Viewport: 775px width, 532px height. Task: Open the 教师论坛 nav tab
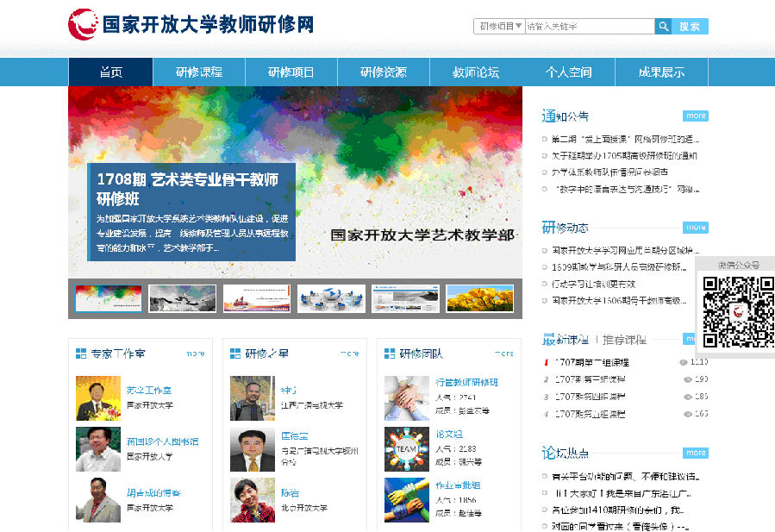point(476,72)
